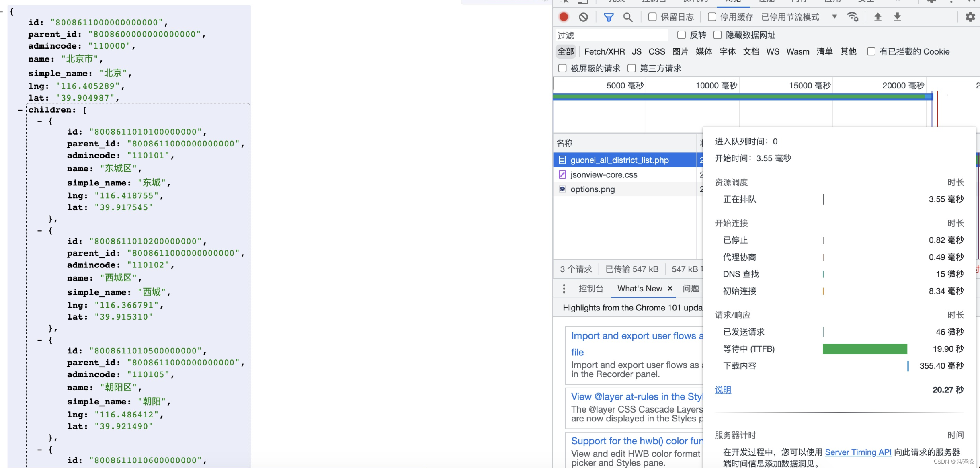Click the 说明 explanation link
Viewport: 980px width, 468px height.
723,390
